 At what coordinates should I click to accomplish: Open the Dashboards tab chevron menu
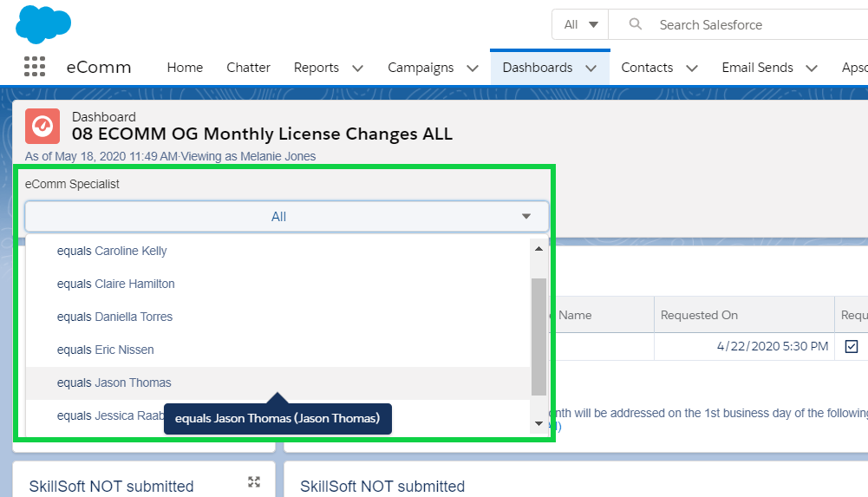tap(591, 68)
